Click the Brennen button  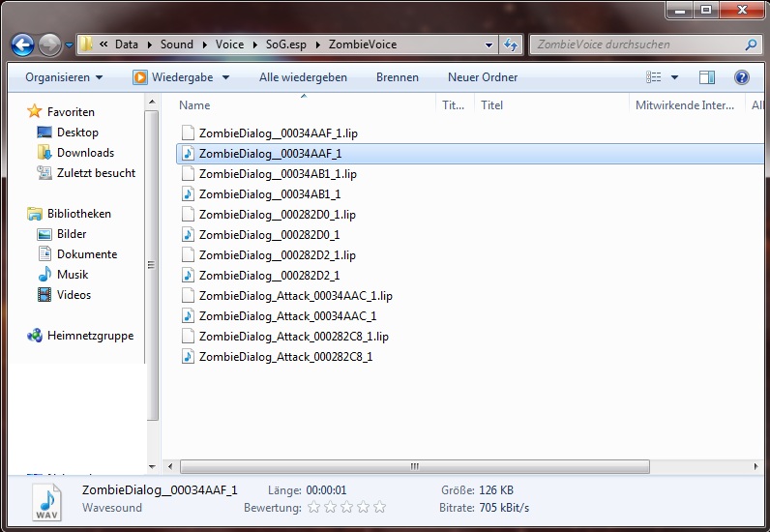tap(397, 77)
